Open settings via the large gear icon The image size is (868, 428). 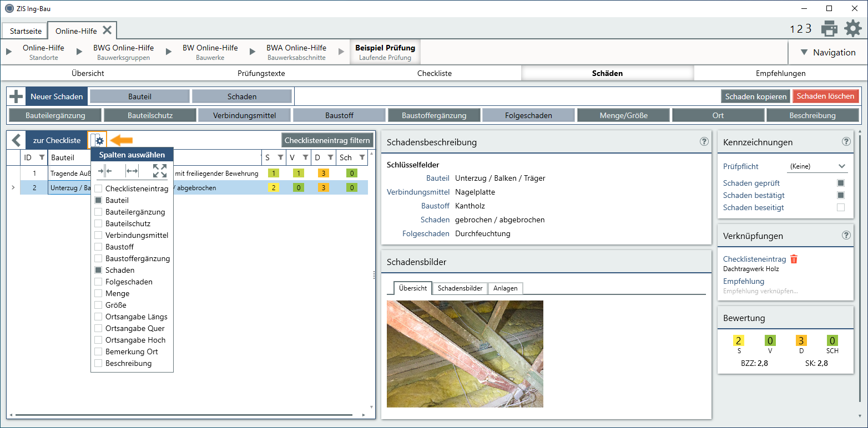(x=853, y=28)
